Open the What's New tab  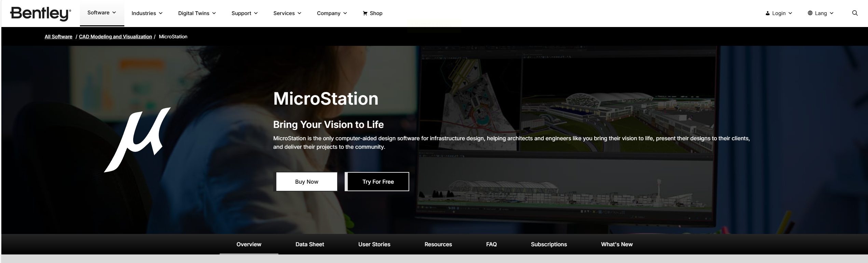click(x=617, y=244)
